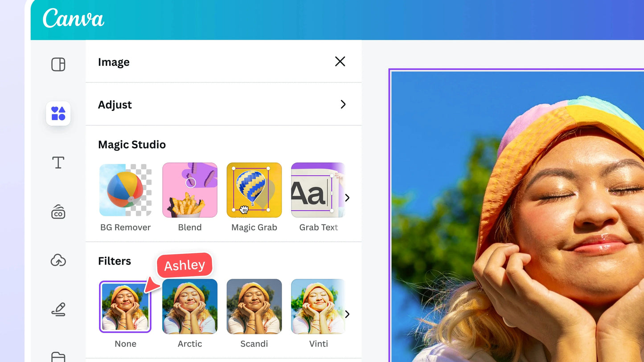Screen dimensions: 644x362
Task: Click the Scandi filter label
Action: (x=254, y=344)
